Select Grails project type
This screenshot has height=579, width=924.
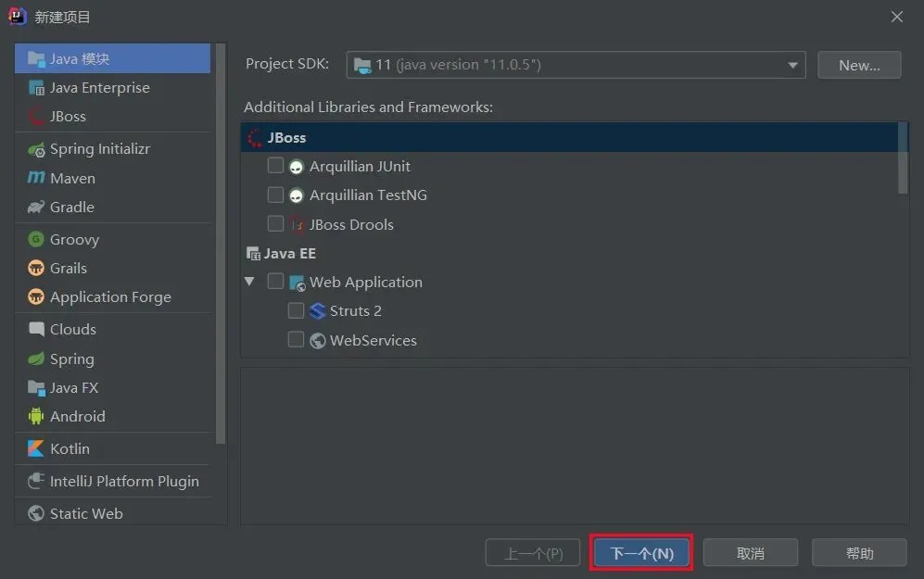click(112, 268)
